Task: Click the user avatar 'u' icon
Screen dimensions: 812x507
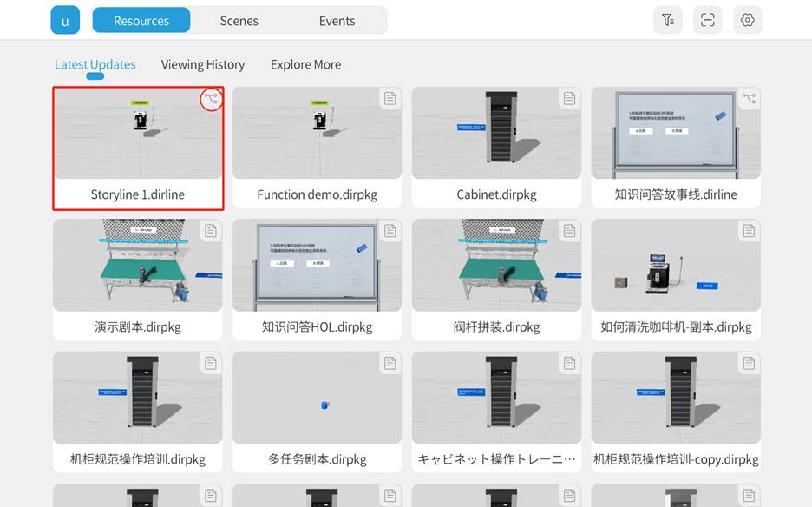Action: coord(65,20)
